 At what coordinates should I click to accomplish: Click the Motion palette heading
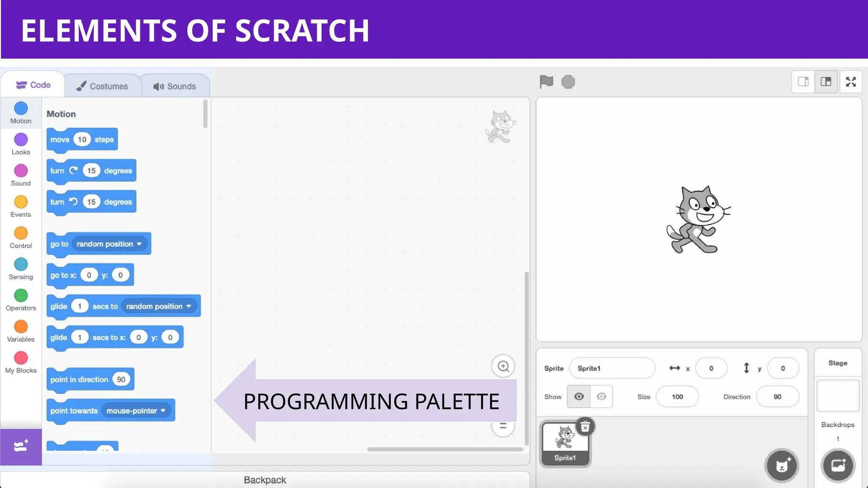[x=61, y=114]
